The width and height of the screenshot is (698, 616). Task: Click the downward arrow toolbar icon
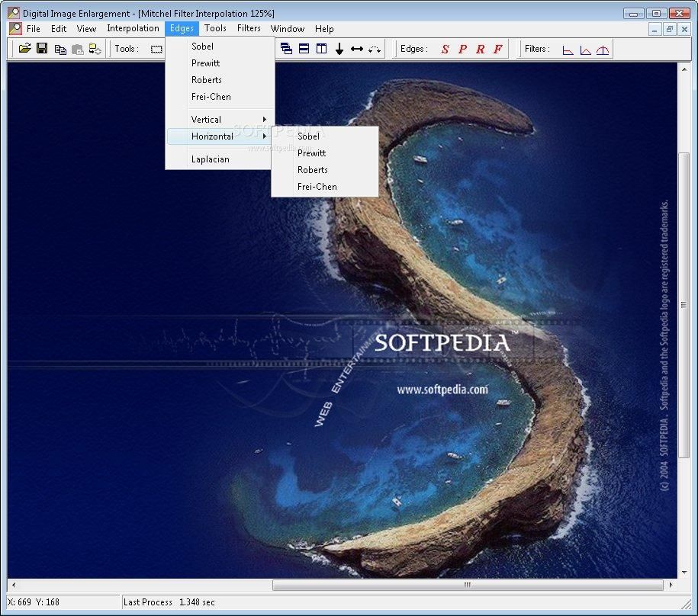pos(339,48)
